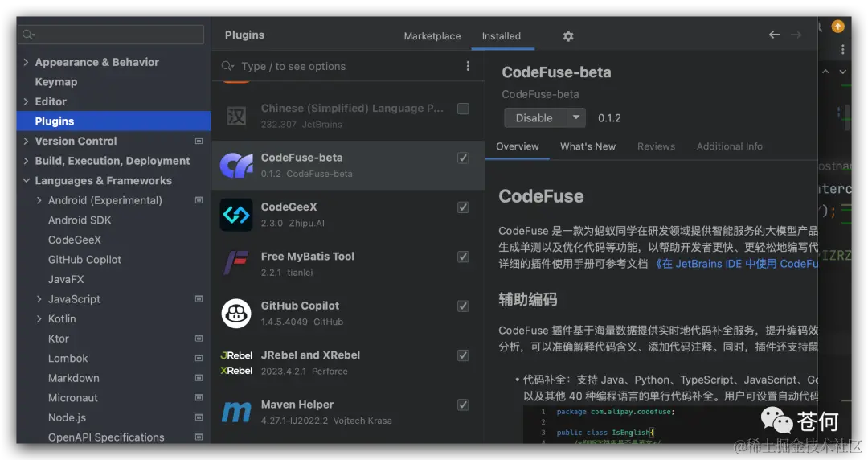Open plugin search options three-dot menu
868x460 pixels.
tap(468, 66)
